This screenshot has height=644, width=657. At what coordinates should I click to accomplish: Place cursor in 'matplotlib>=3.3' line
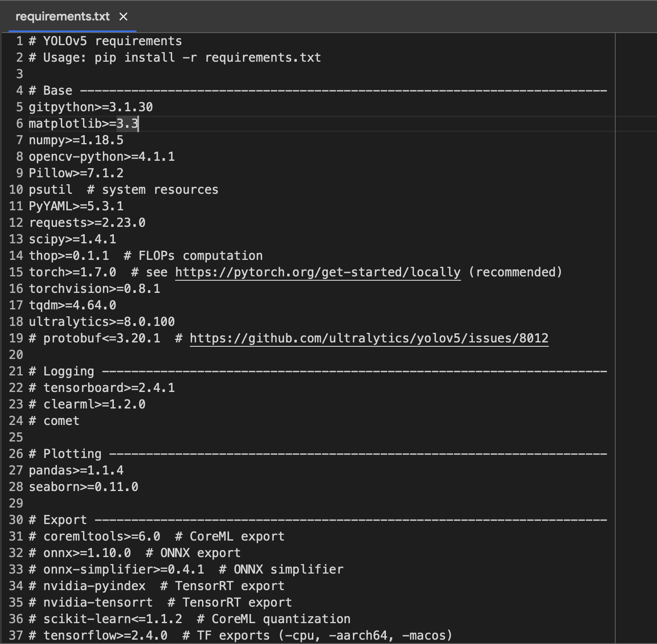tap(83, 123)
